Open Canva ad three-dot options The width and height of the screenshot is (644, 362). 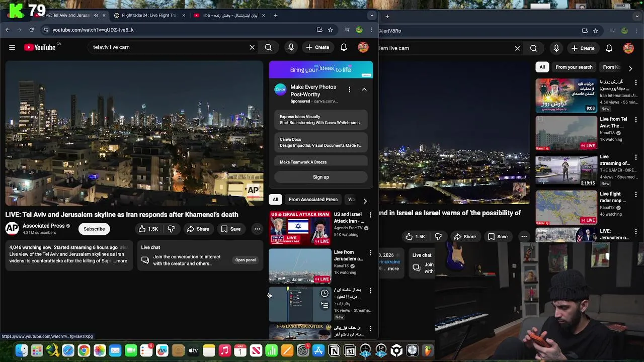tap(349, 89)
